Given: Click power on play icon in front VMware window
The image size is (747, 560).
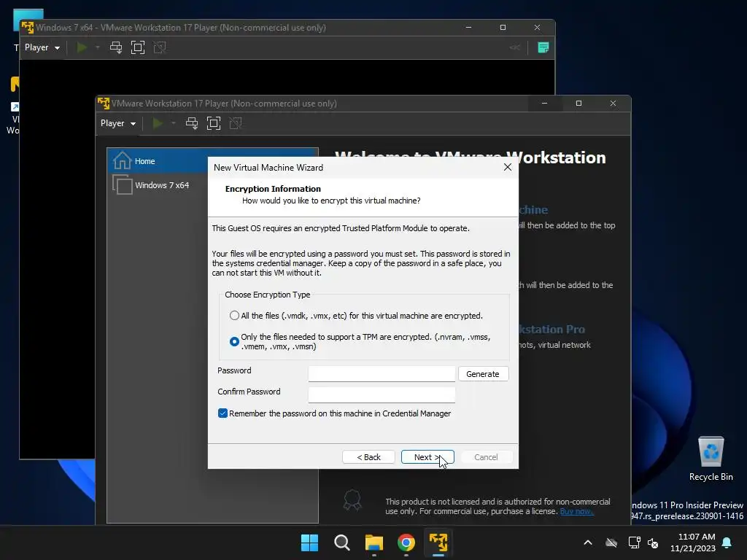Looking at the screenshot, I should point(158,123).
